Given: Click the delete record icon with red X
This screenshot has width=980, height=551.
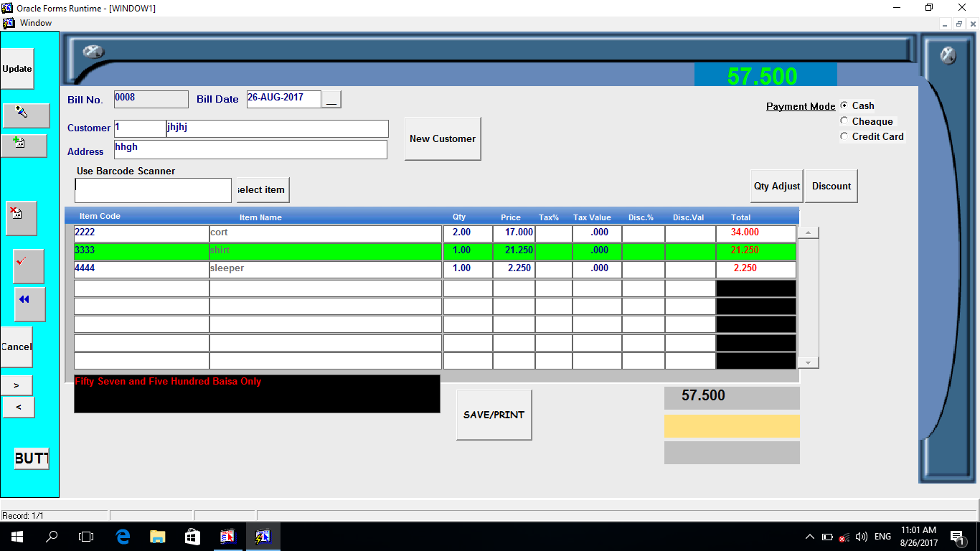Looking at the screenshot, I should (21, 217).
